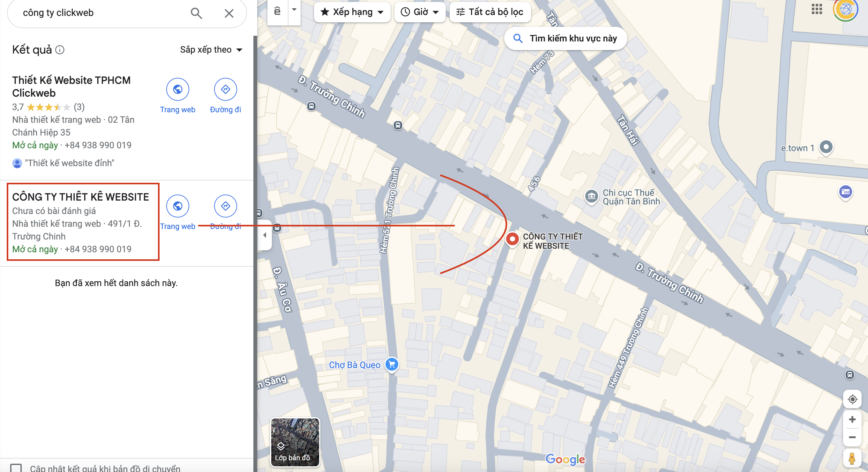Open Sắp xếp theo sort dropdown

tap(211, 49)
